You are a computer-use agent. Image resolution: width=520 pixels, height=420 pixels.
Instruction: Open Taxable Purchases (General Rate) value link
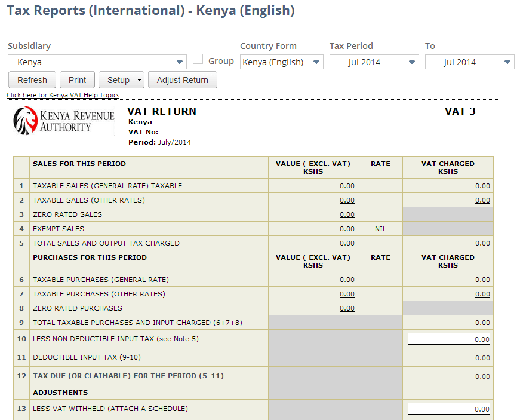coord(347,279)
